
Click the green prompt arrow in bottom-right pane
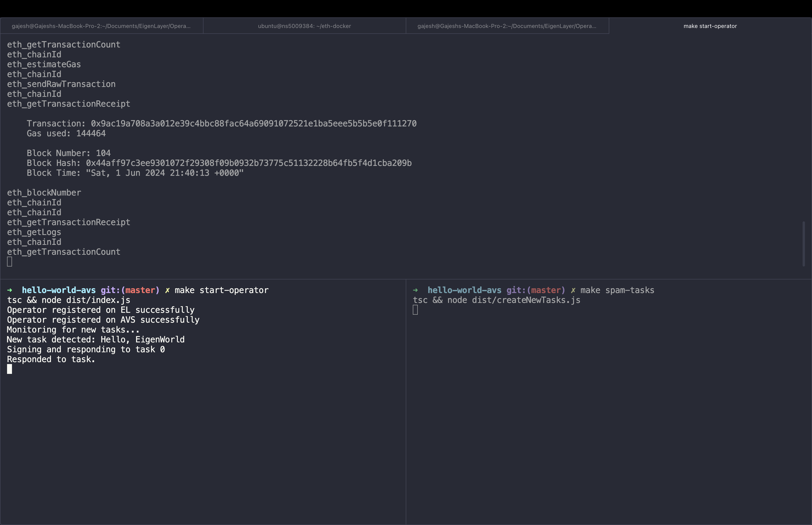click(415, 290)
